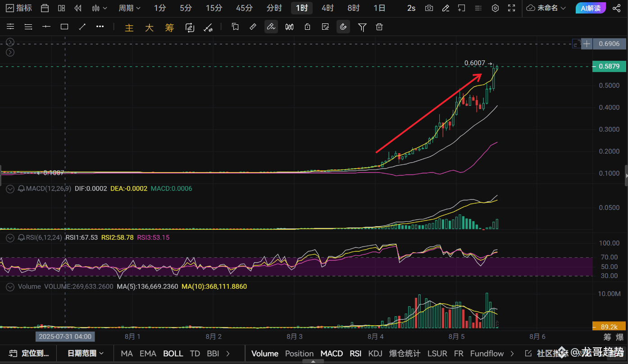Switch to the 5分 timeframe
The height and width of the screenshot is (364, 628).
click(186, 8)
